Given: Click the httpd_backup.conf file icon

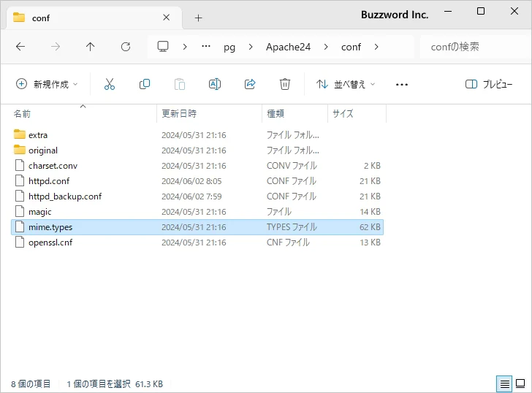Looking at the screenshot, I should 20,196.
